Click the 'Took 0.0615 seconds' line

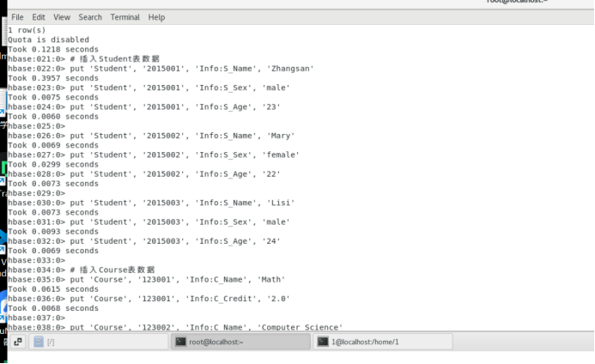coord(53,289)
